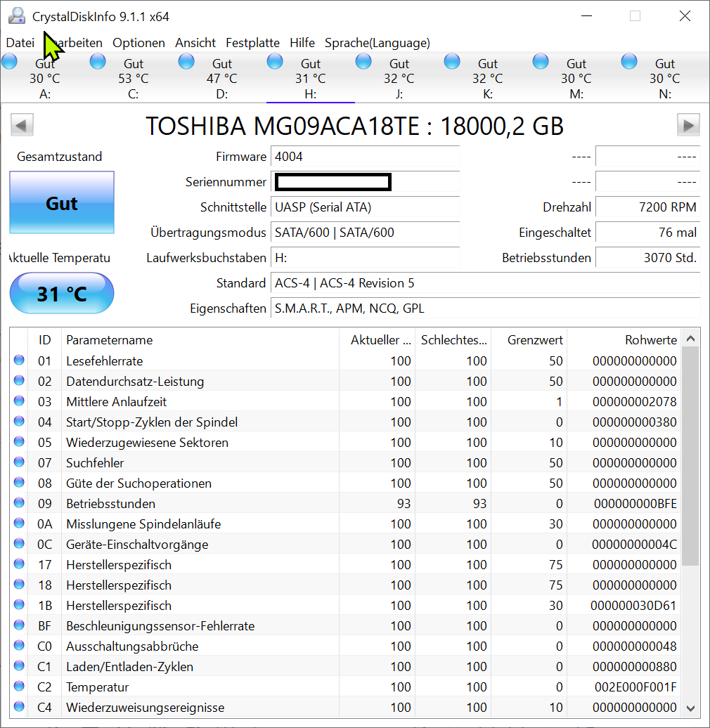The width and height of the screenshot is (710, 728).
Task: Click status icon of Suchfehler row
Action: pos(19,462)
